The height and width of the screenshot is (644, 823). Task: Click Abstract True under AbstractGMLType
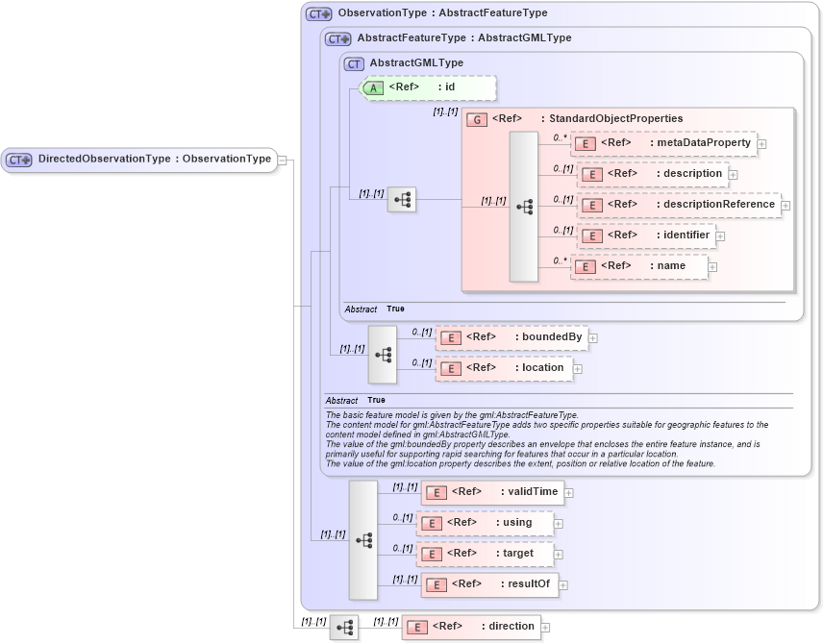click(375, 310)
